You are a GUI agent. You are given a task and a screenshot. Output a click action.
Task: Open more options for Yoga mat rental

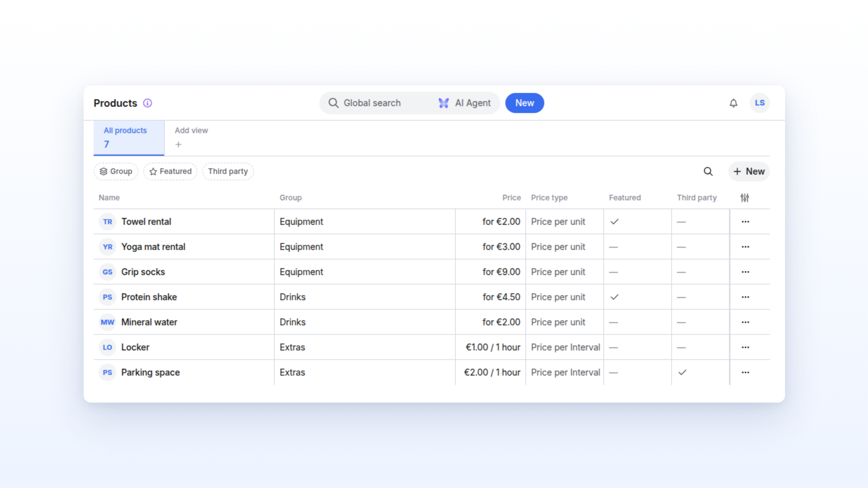point(745,247)
